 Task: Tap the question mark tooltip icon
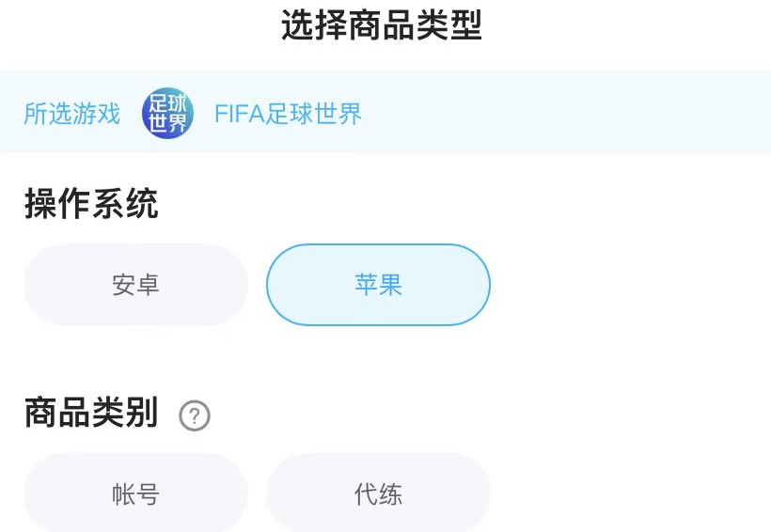pos(195,415)
